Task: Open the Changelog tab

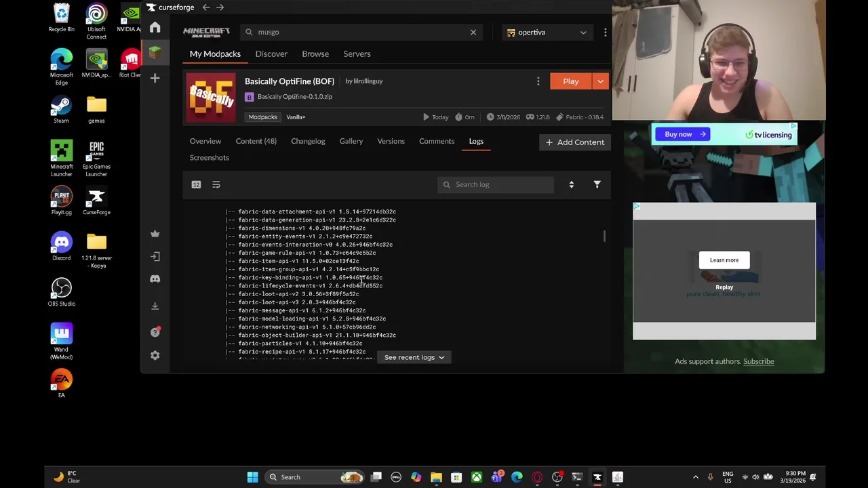Action: (308, 141)
